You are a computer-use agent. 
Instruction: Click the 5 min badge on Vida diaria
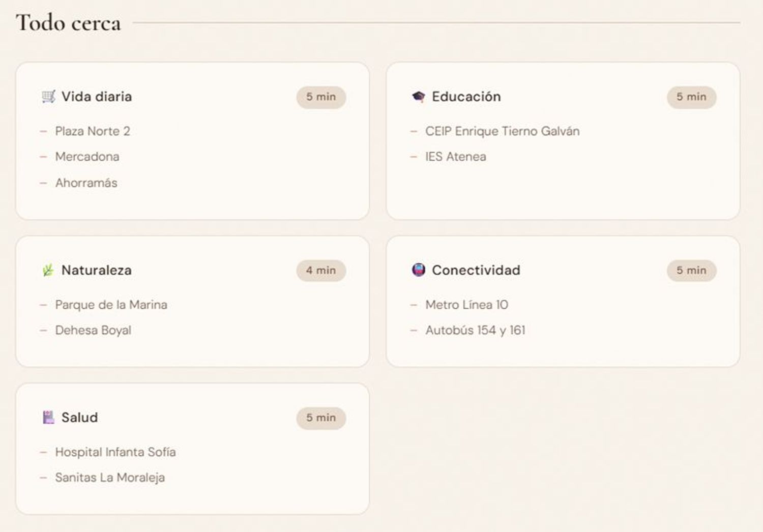(321, 97)
